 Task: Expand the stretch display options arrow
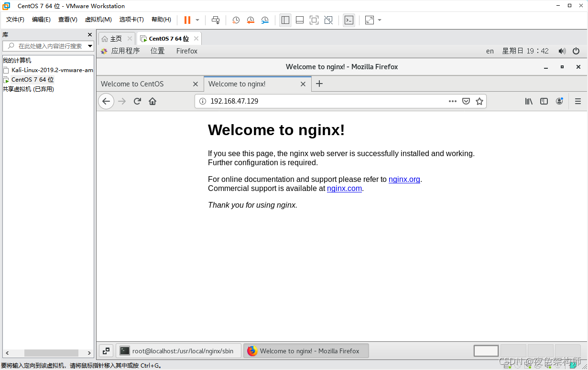click(x=380, y=20)
